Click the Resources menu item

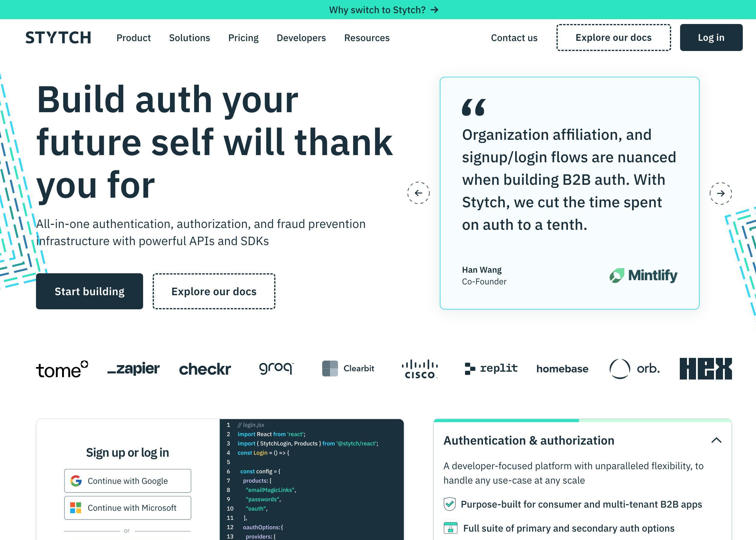coord(366,37)
